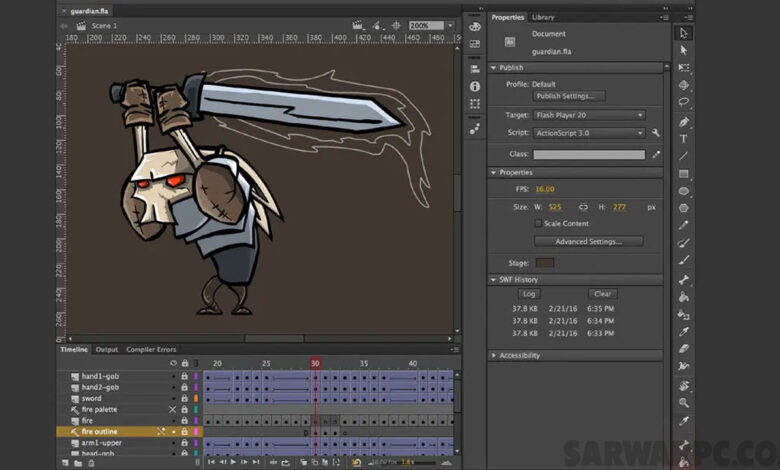
Task: Switch to the Properties tab
Action: tap(507, 17)
